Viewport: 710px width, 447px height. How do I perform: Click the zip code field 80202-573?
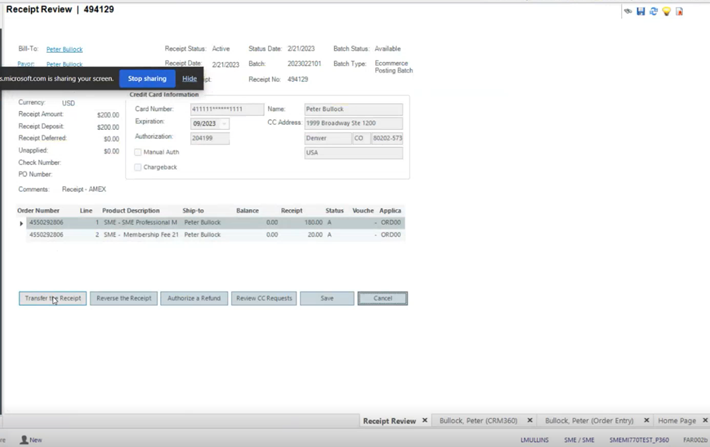387,138
